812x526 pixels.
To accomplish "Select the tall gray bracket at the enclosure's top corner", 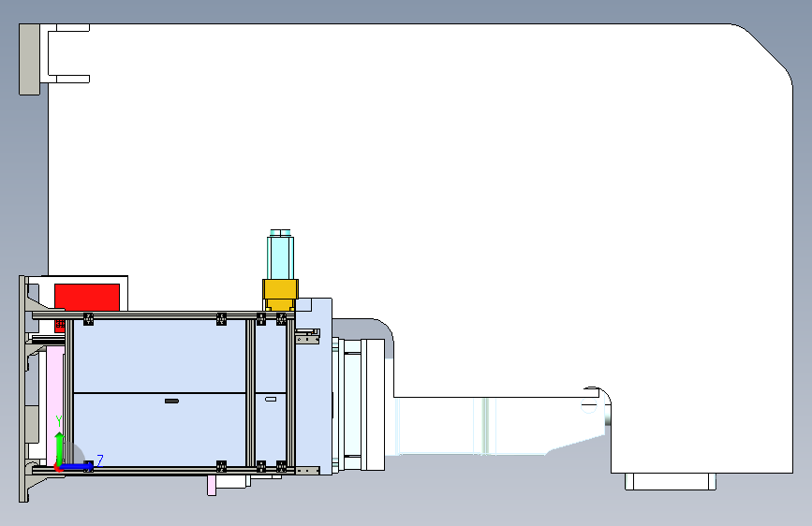I will [29, 59].
